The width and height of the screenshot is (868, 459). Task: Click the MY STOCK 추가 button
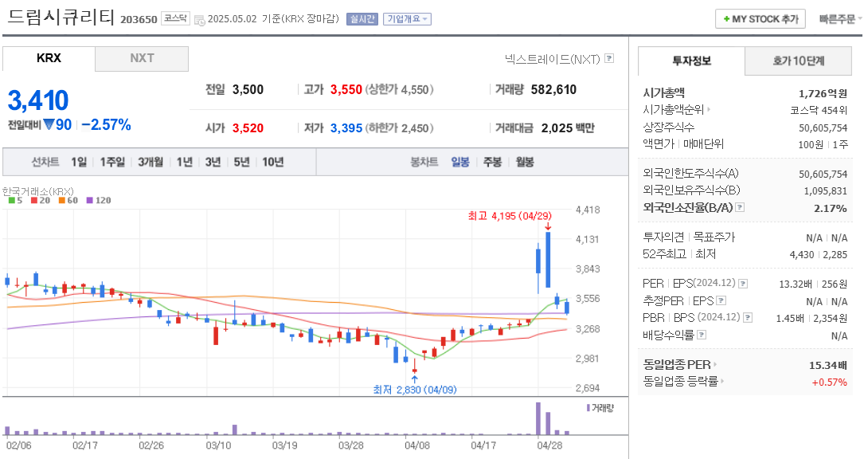pos(759,18)
